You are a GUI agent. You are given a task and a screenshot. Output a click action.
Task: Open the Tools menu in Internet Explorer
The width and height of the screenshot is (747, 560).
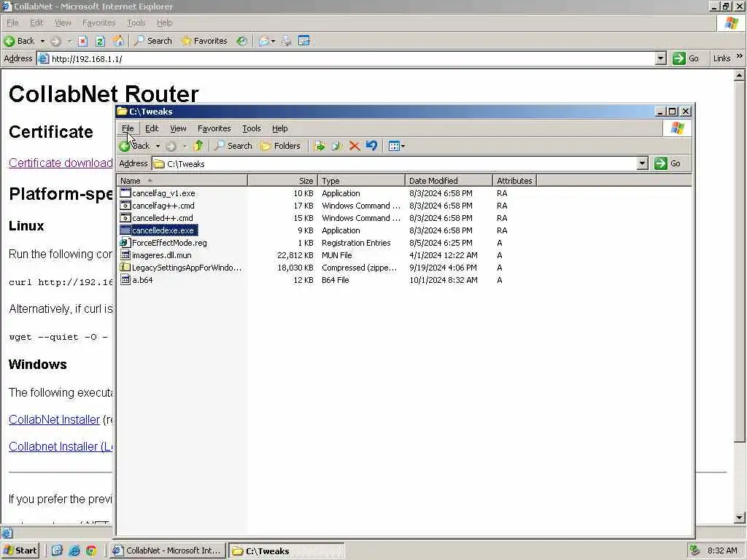[136, 23]
